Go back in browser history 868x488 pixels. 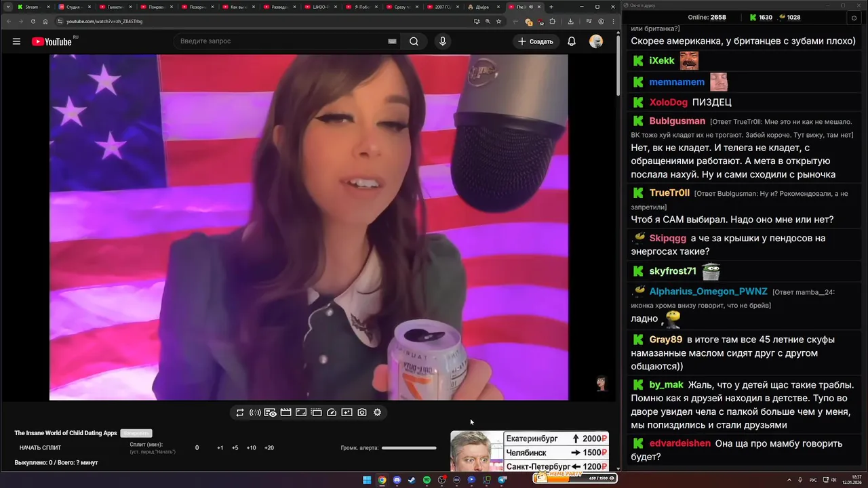8,21
